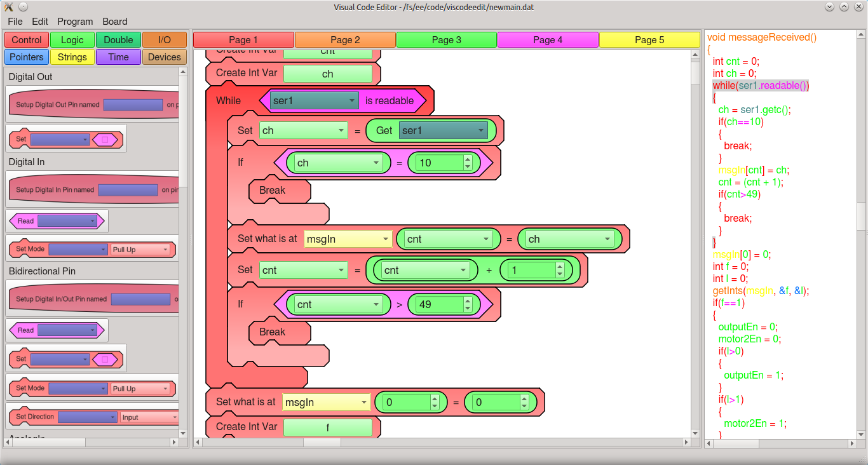Select the Double block category
This screenshot has width=868, height=465.
pyautogui.click(x=118, y=39)
